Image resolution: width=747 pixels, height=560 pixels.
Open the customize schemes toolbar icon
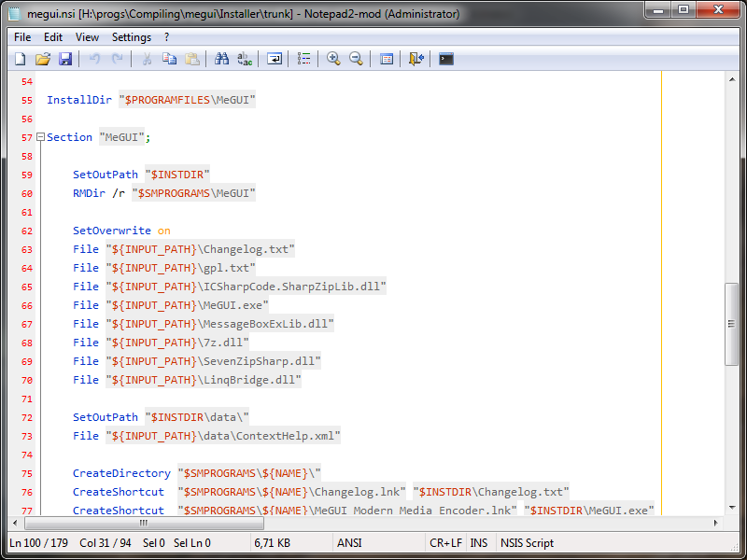(387, 59)
